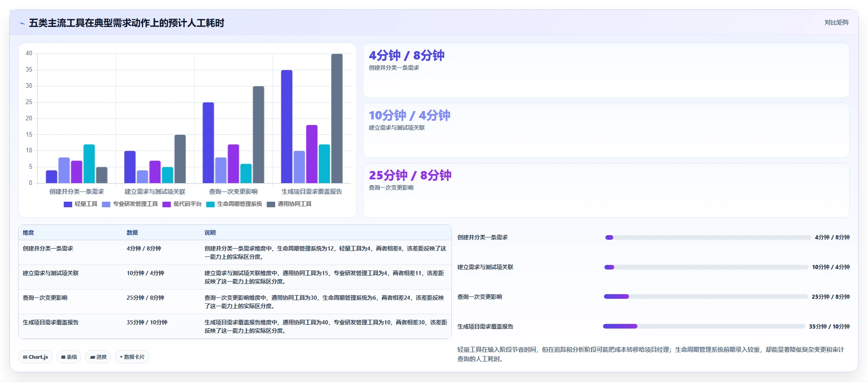Open the 10分钟 / 4分钟 data card
The width and height of the screenshot is (868, 382).
[606, 131]
